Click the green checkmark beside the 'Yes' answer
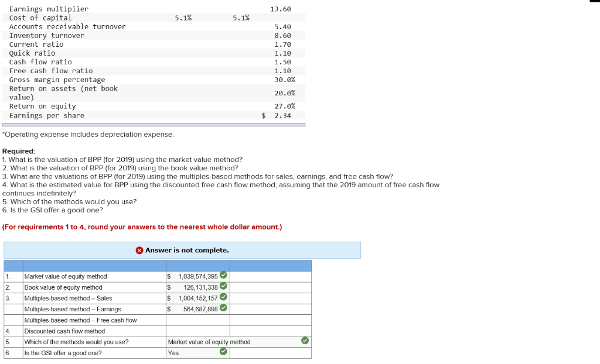 [x=223, y=351]
